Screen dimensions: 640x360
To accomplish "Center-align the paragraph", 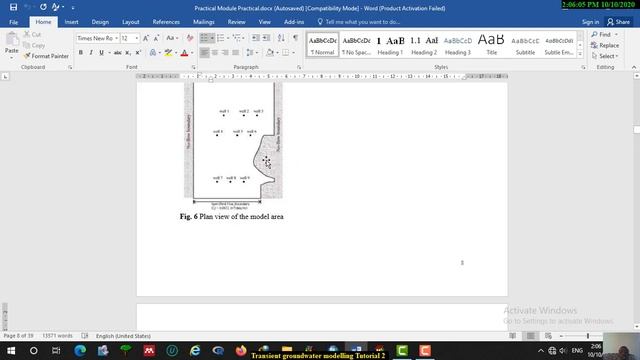I will click(x=215, y=52).
